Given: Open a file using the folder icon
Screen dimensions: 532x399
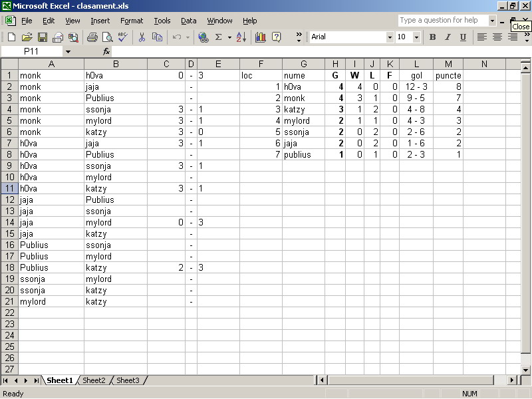Looking at the screenshot, I should pyautogui.click(x=27, y=37).
